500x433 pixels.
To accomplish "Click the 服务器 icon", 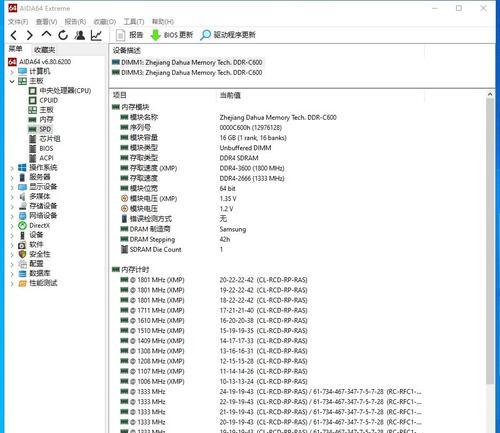I will pyautogui.click(x=22, y=177).
